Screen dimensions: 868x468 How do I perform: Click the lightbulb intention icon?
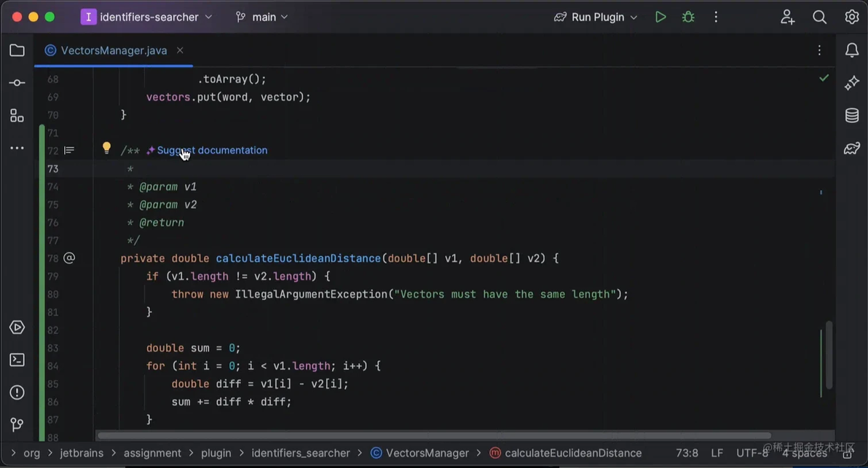tap(107, 148)
